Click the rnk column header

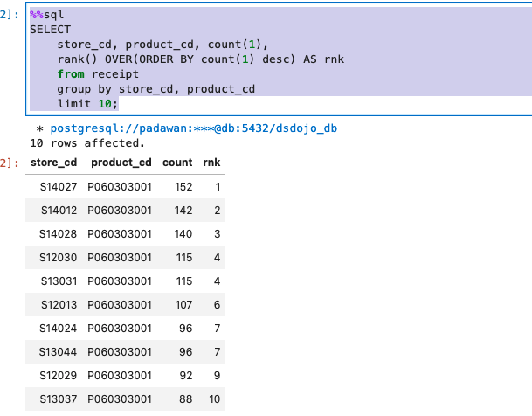(211, 163)
